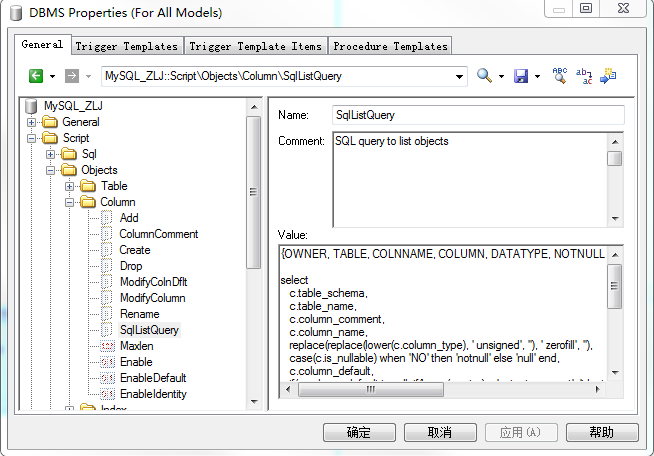The image size is (654, 456).
Task: Select the Script folder in tree
Action: (76, 138)
